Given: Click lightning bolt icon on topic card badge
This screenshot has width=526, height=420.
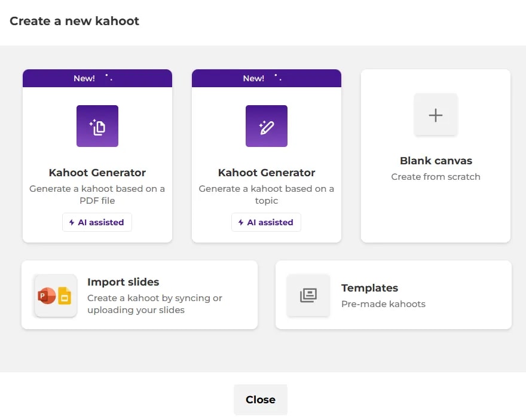Looking at the screenshot, I should pyautogui.click(x=241, y=223).
